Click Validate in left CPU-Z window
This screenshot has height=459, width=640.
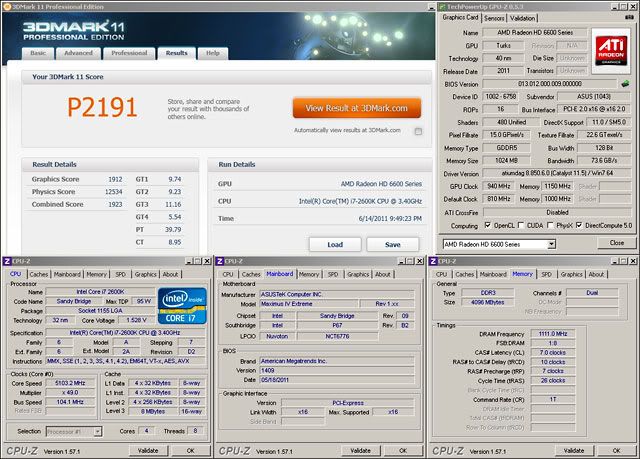[x=148, y=450]
